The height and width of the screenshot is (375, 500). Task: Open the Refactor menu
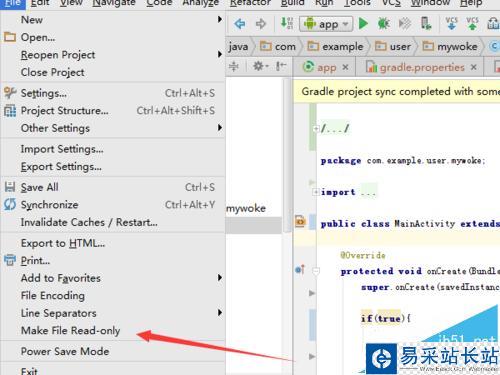pos(250,3)
